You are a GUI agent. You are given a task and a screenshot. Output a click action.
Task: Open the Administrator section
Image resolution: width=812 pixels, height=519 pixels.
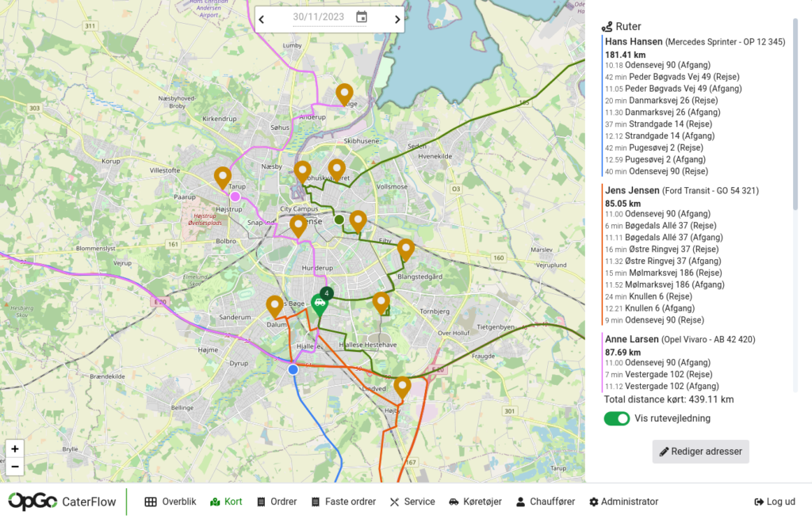pyautogui.click(x=623, y=502)
